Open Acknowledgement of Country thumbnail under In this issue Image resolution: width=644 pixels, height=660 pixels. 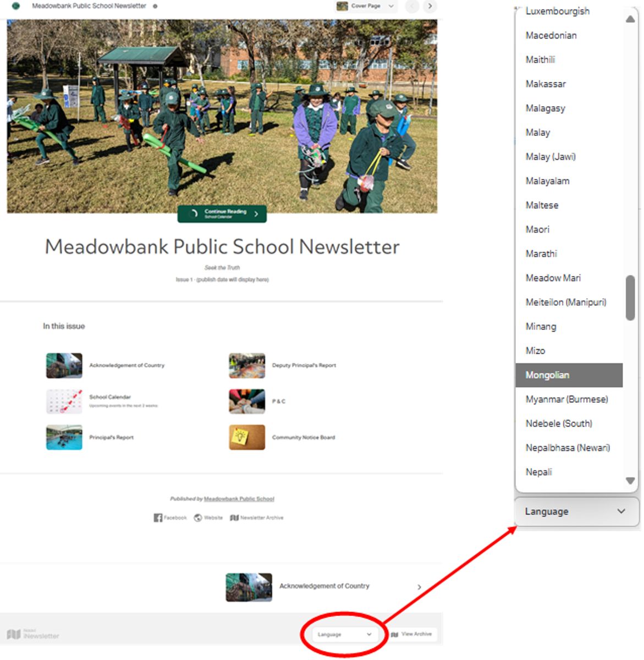64,366
